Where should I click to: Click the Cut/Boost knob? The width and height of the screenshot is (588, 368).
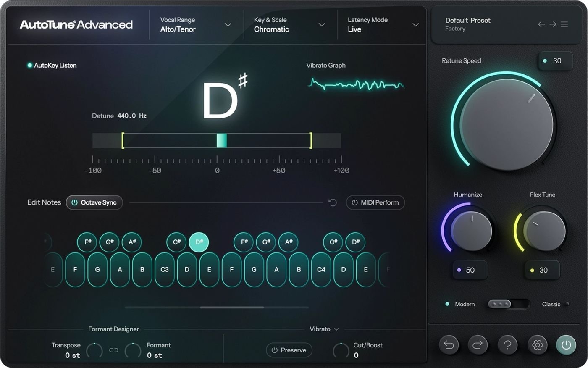[341, 350]
